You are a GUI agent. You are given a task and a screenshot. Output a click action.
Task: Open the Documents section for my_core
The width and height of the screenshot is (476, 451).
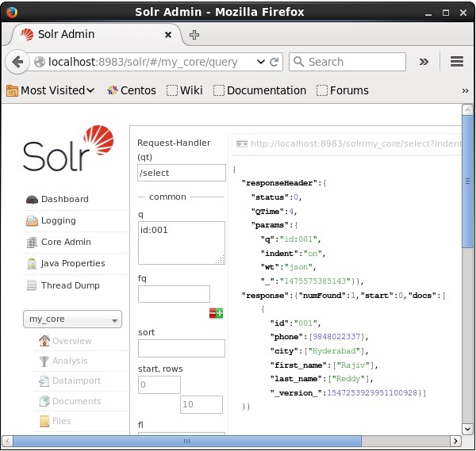coord(76,401)
